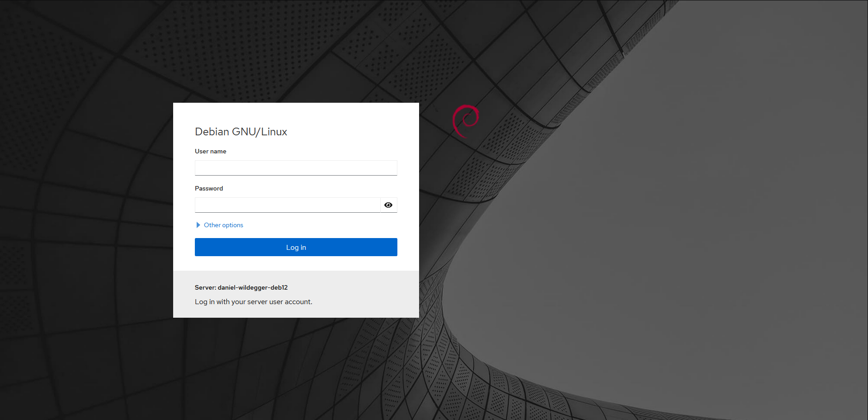Focus the Password input field
Screen dimensions: 868x420
287,205
